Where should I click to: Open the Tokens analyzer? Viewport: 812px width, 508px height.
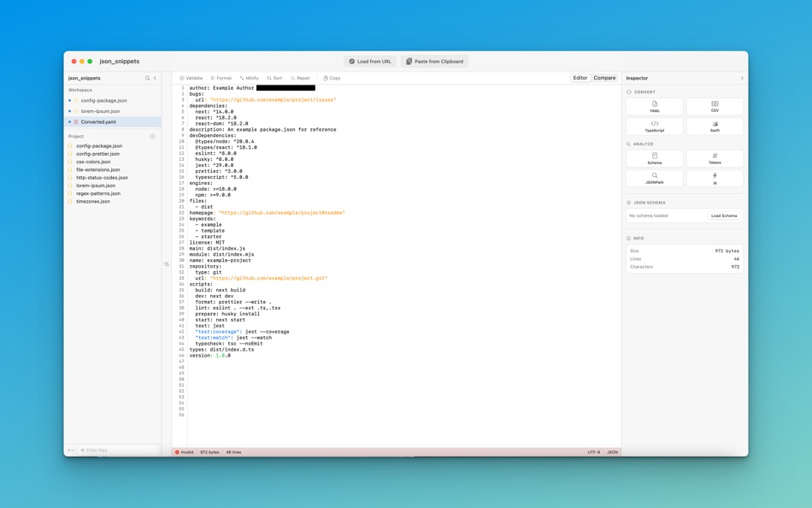pos(715,158)
